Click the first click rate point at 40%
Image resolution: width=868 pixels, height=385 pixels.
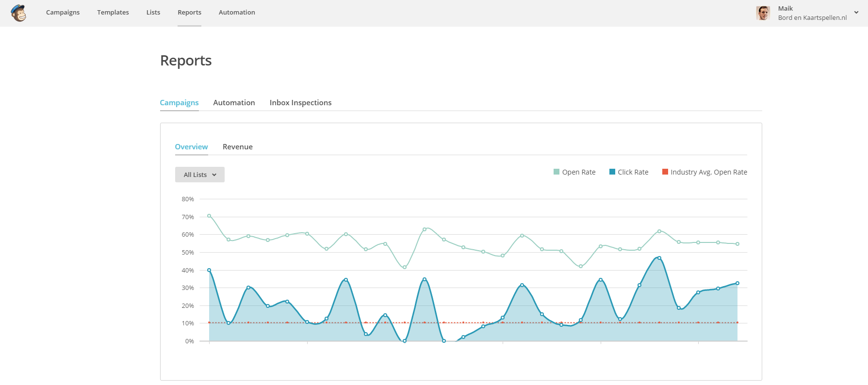tap(209, 270)
